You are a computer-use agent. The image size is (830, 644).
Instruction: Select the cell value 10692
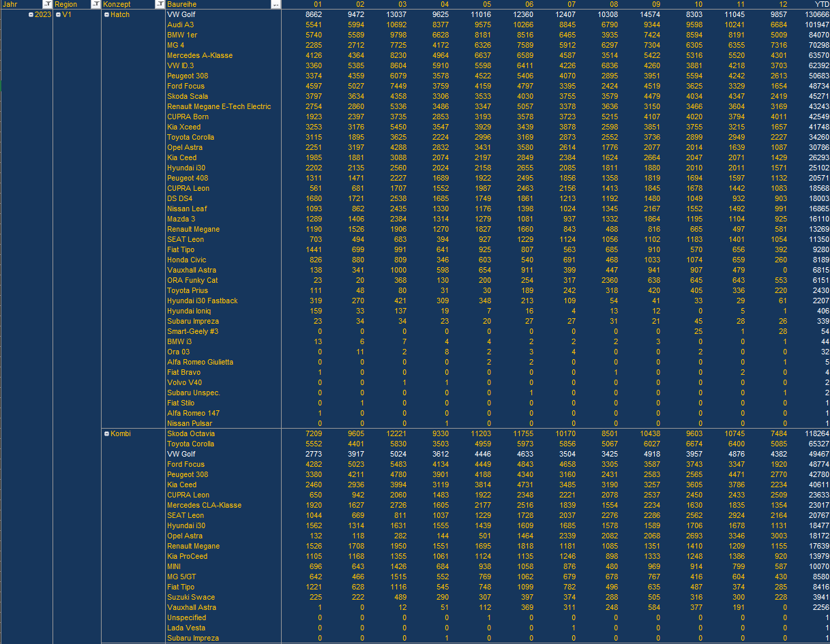point(396,25)
